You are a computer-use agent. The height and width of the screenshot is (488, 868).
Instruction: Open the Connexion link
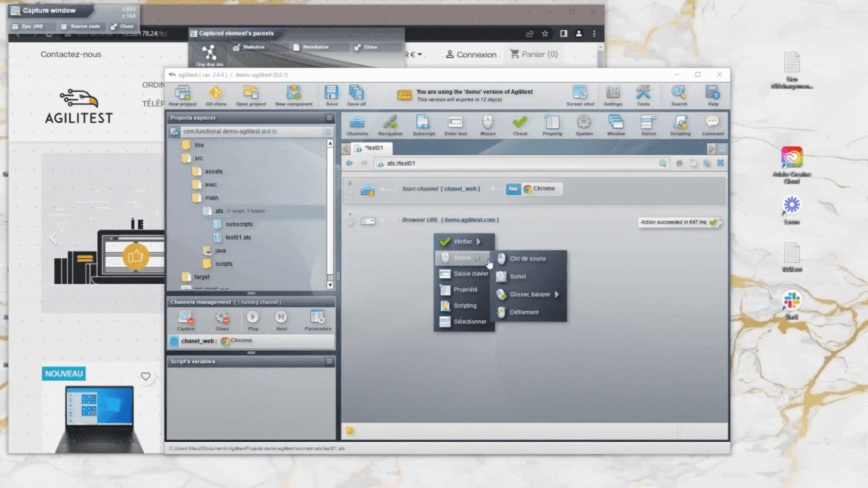click(471, 54)
